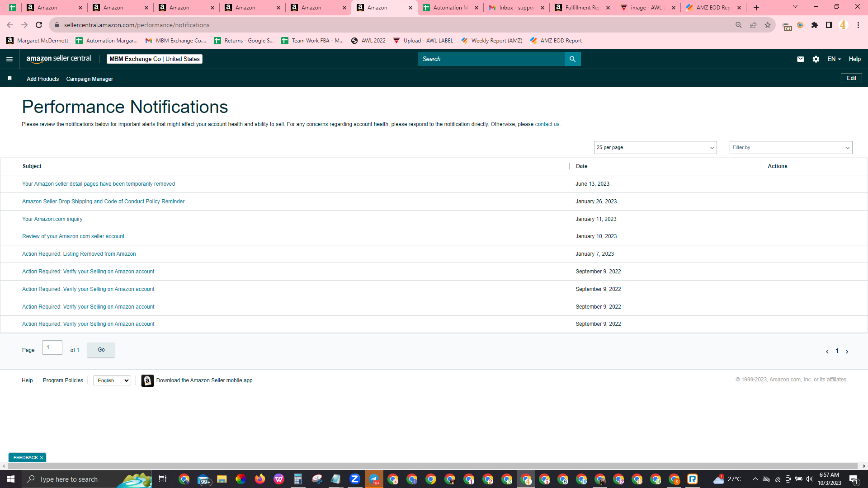This screenshot has height=488, width=868.
Task: Open Telegram from the taskbar
Action: coord(374,479)
